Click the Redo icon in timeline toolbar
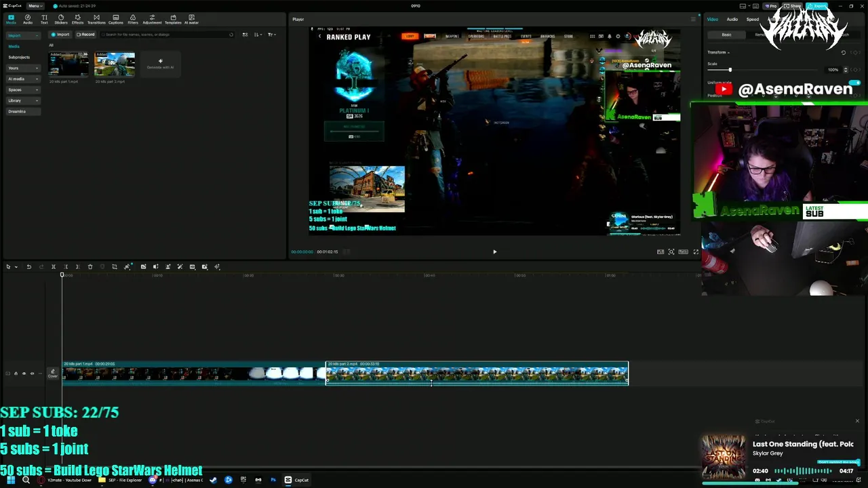This screenshot has width=868, height=488. 41,267
